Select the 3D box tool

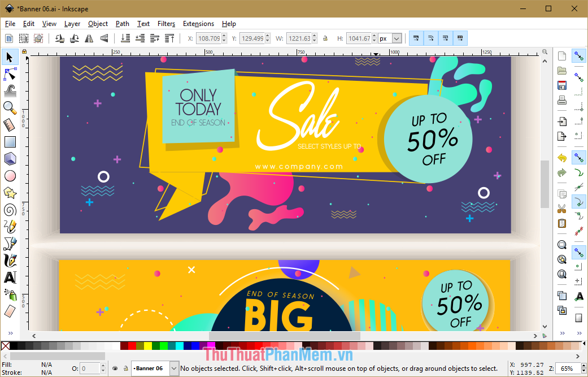10,159
